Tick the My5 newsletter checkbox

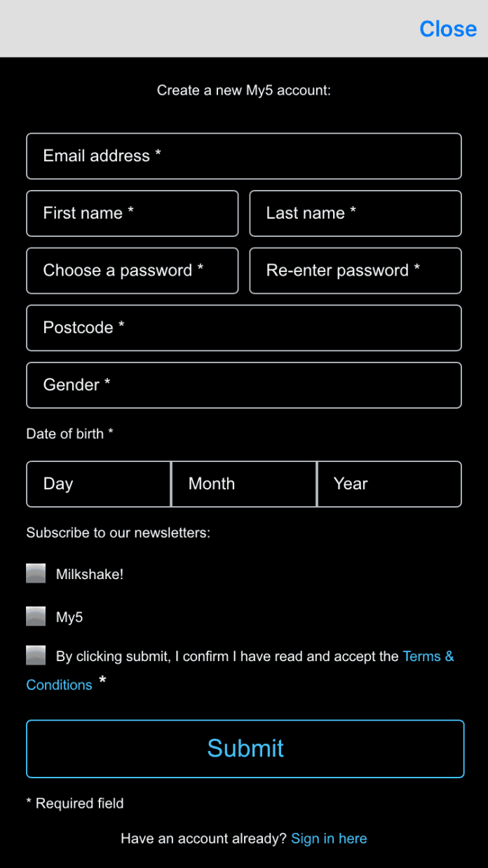[36, 616]
